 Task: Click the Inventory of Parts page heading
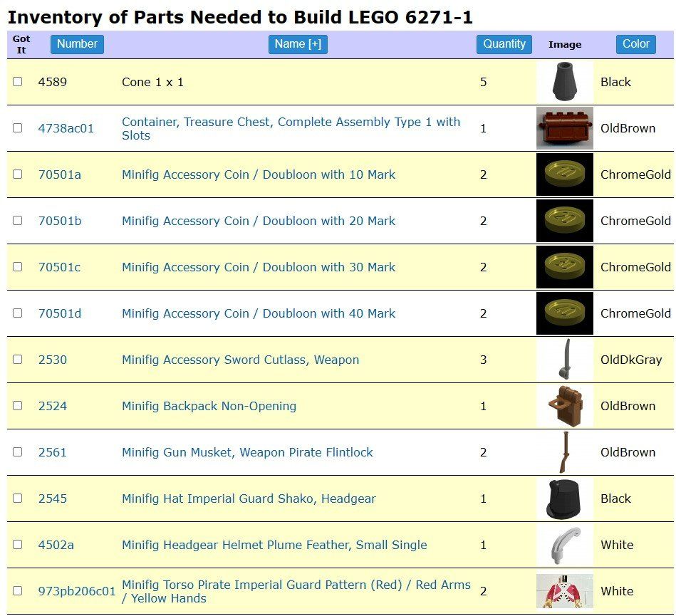tap(241, 17)
